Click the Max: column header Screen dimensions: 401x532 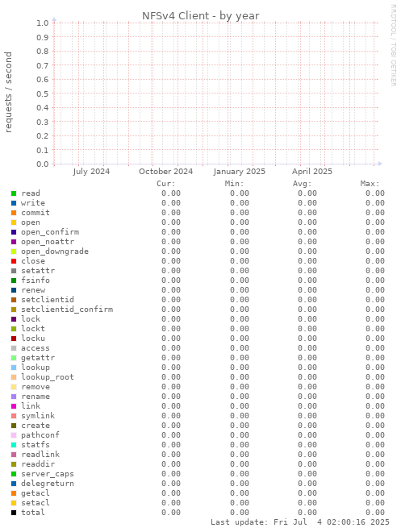(370, 184)
